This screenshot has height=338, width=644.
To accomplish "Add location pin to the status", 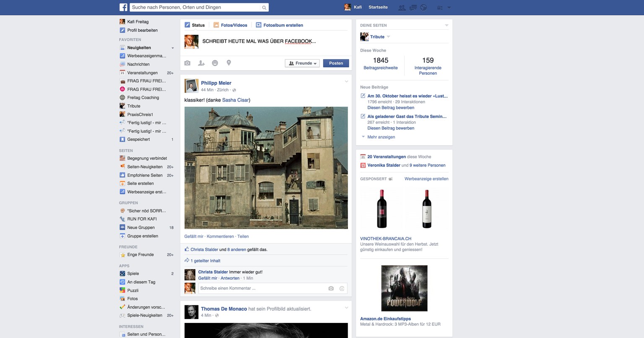I will [229, 63].
